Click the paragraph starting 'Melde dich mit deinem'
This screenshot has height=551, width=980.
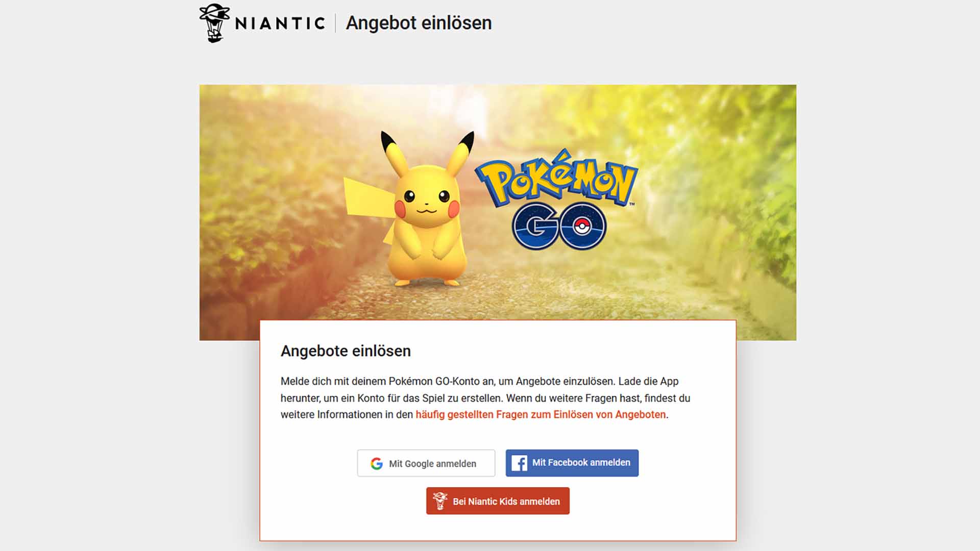[485, 398]
